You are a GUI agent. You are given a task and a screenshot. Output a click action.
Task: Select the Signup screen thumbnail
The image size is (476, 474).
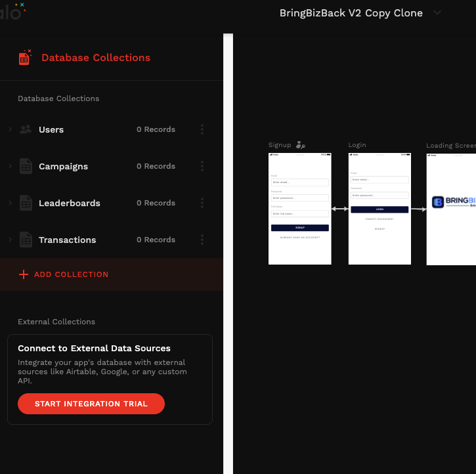coord(300,209)
